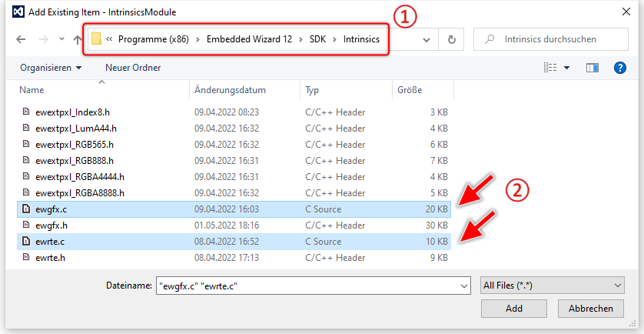Click the back navigation arrow
Screen dimensions: 644x334
pos(21,39)
